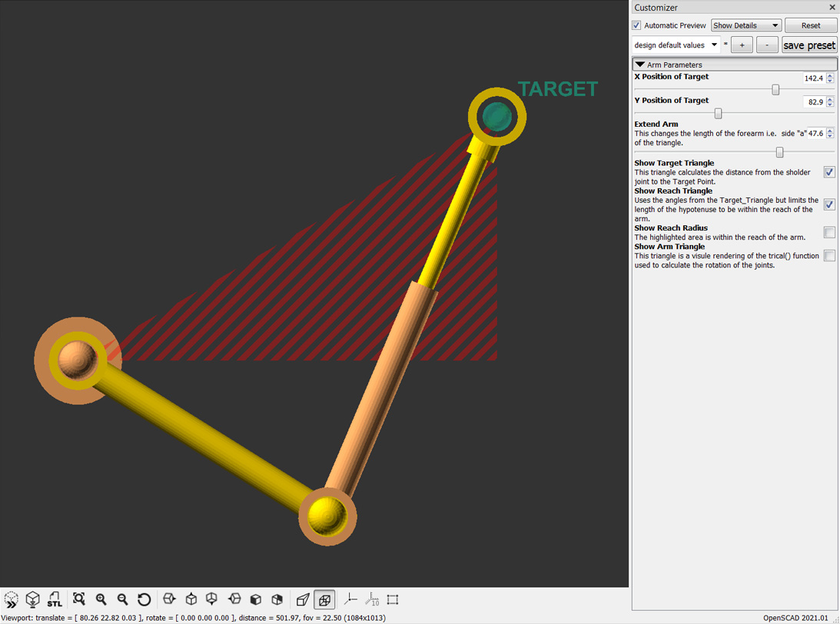The image size is (840, 624).
Task: Zoom out using the magnifier minus icon
Action: (122, 599)
